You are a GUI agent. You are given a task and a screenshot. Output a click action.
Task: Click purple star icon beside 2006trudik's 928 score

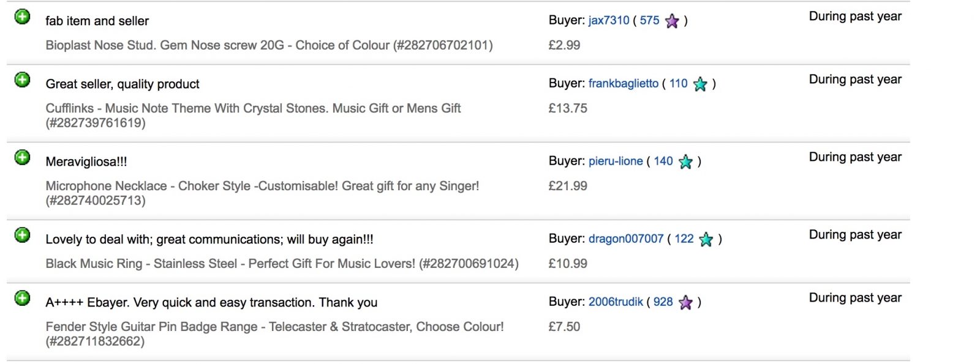[685, 303]
